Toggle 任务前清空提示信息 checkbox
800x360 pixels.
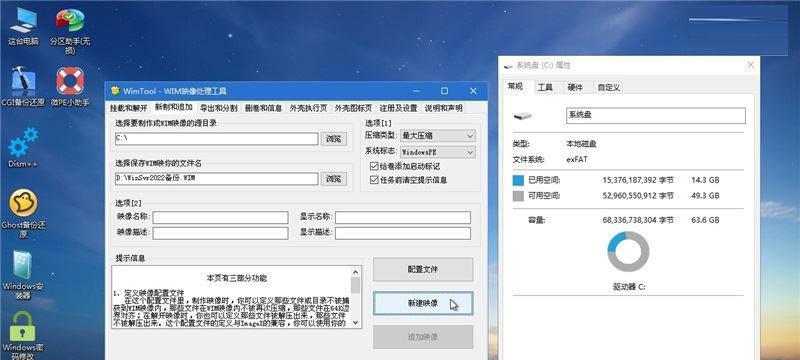(x=374, y=179)
